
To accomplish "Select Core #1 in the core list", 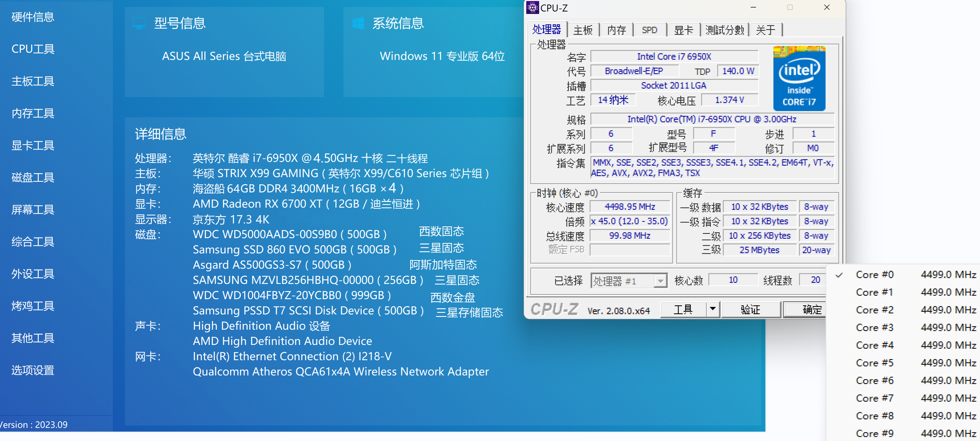I will point(904,292).
